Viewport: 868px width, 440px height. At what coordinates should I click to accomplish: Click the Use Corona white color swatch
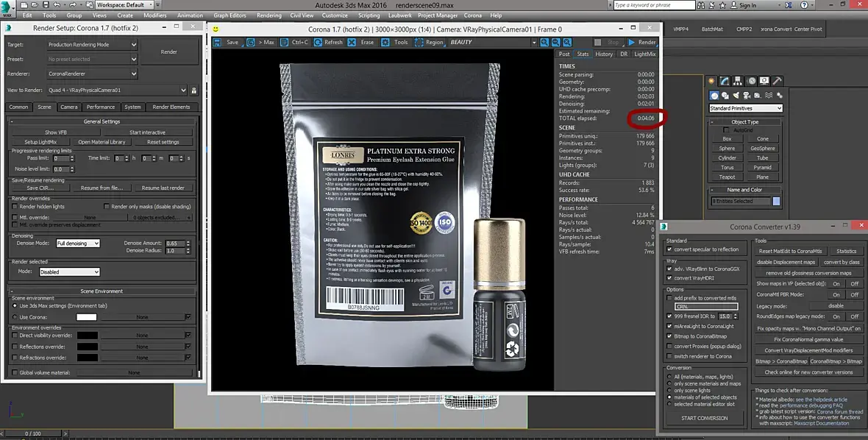pyautogui.click(x=86, y=317)
